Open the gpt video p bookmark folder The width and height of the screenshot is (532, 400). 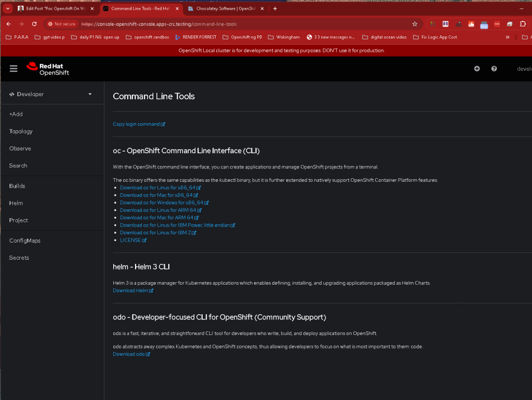point(49,37)
